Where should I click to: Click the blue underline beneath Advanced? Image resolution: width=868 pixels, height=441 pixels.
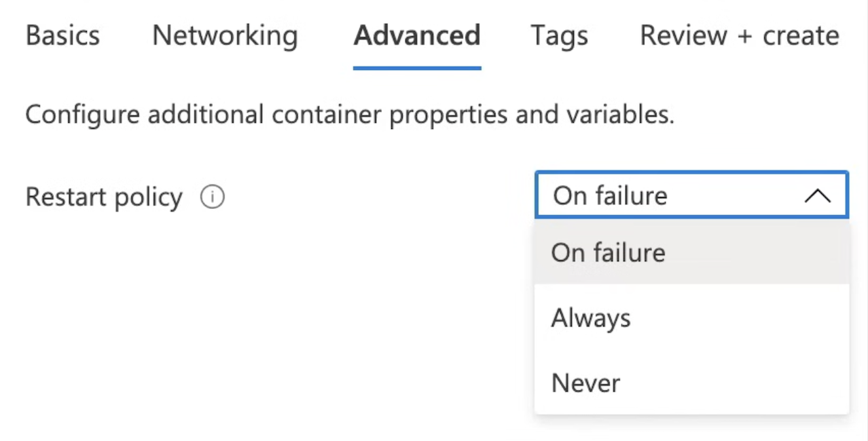(x=417, y=68)
